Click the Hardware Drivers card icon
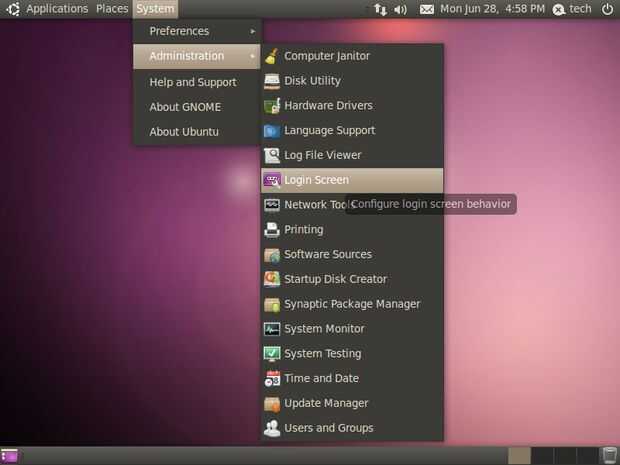620x465 pixels. coord(272,106)
